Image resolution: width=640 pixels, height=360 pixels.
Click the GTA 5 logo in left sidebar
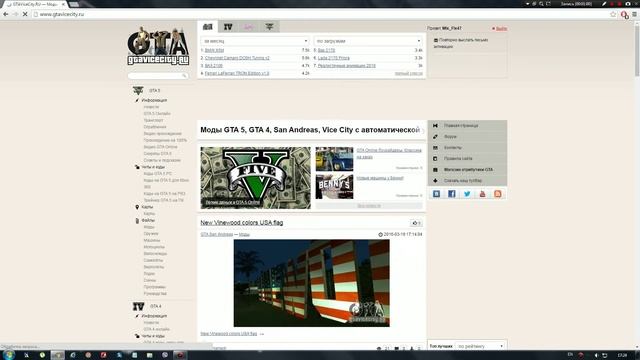click(138, 90)
